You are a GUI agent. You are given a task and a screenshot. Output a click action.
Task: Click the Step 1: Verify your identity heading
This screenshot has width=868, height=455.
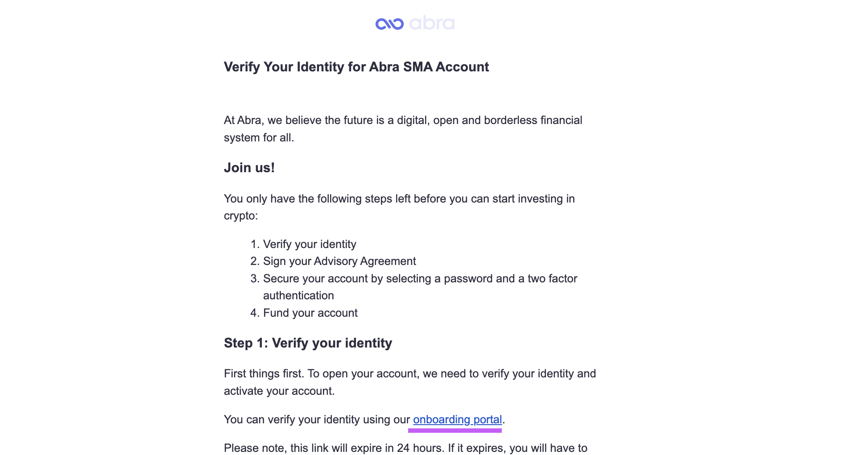(308, 343)
